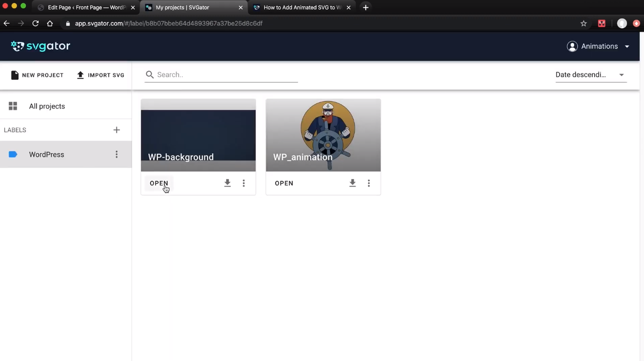Add a new label with plus icon
644x361 pixels.
(116, 130)
